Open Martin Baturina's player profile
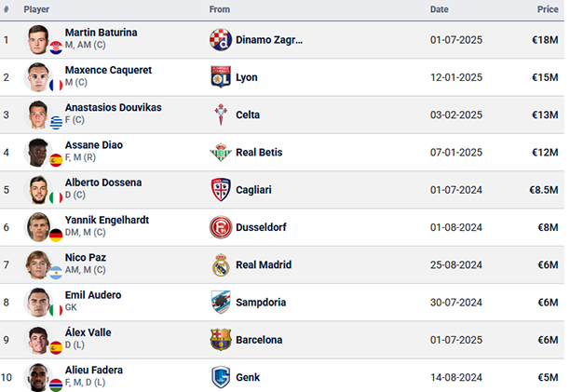This screenshot has width=570, height=392. [x=102, y=33]
